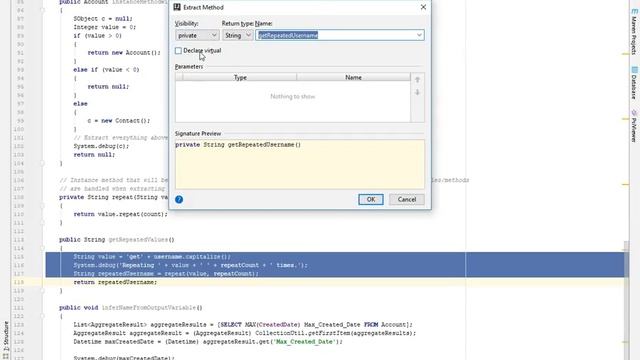Image resolution: width=640 pixels, height=360 pixels.
Task: Open the Extract Method help icon
Action: pos(179,199)
